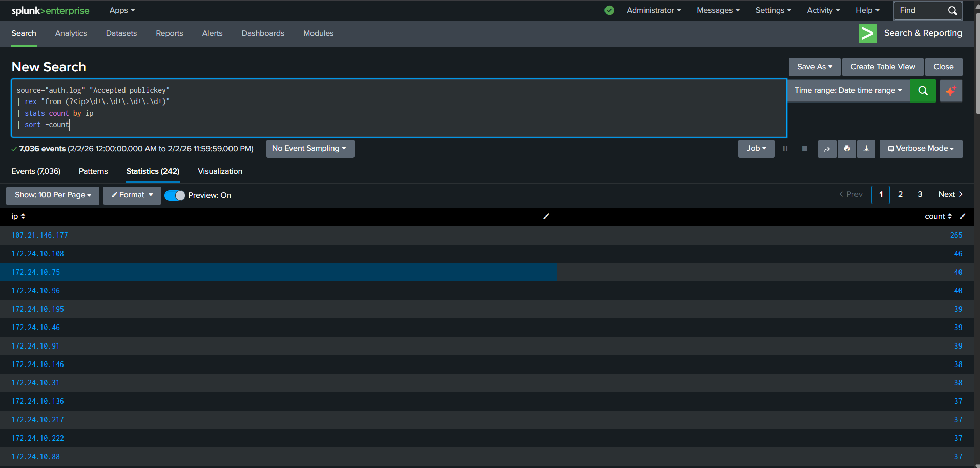Open the Administrator menu

point(654,10)
